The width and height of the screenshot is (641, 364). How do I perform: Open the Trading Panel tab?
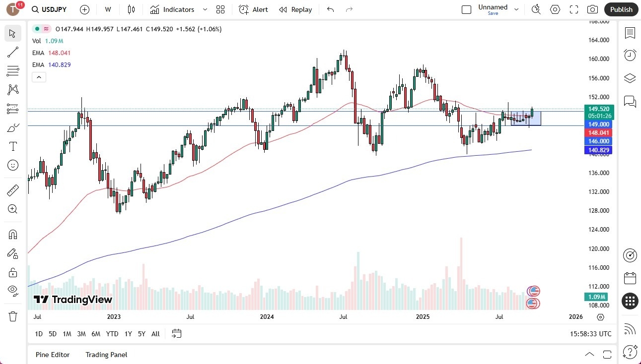point(106,355)
